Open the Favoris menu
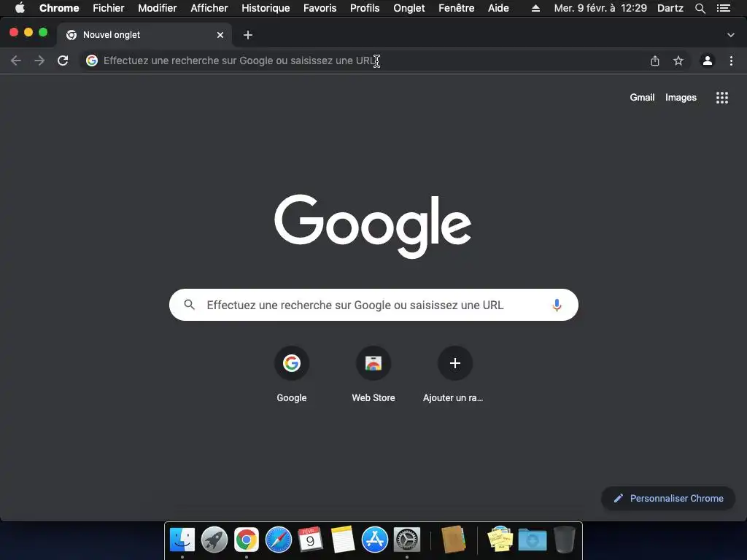 pyautogui.click(x=320, y=8)
